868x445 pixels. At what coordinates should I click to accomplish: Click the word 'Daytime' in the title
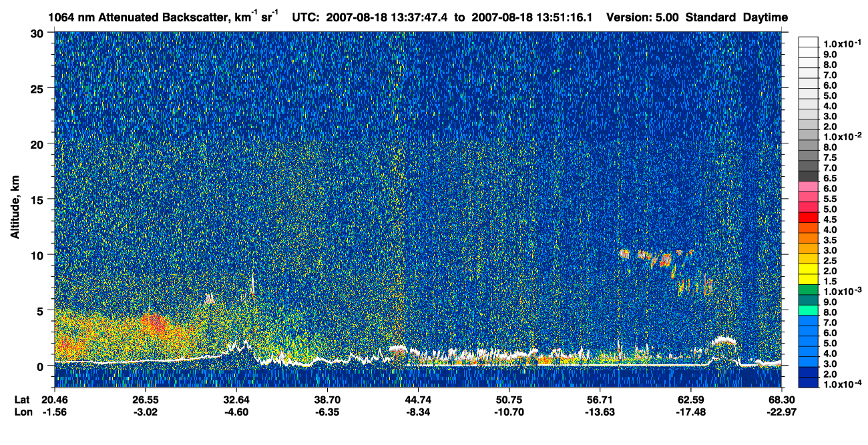pyautogui.click(x=765, y=17)
